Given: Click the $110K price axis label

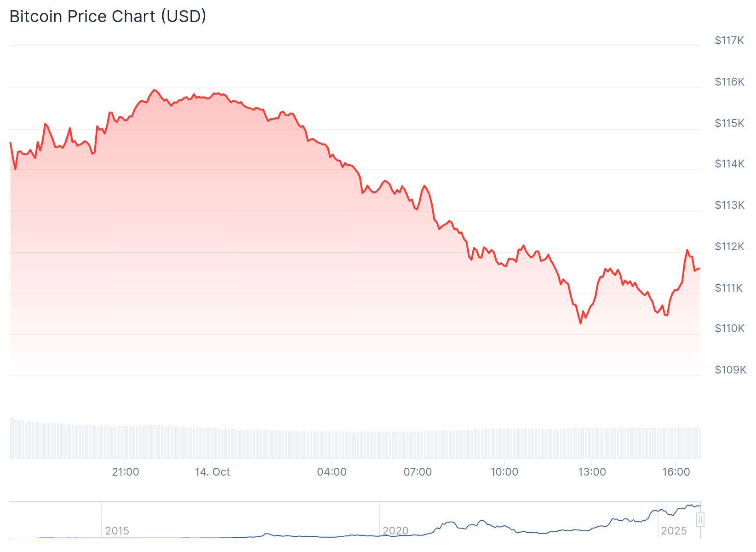Looking at the screenshot, I should click(729, 328).
